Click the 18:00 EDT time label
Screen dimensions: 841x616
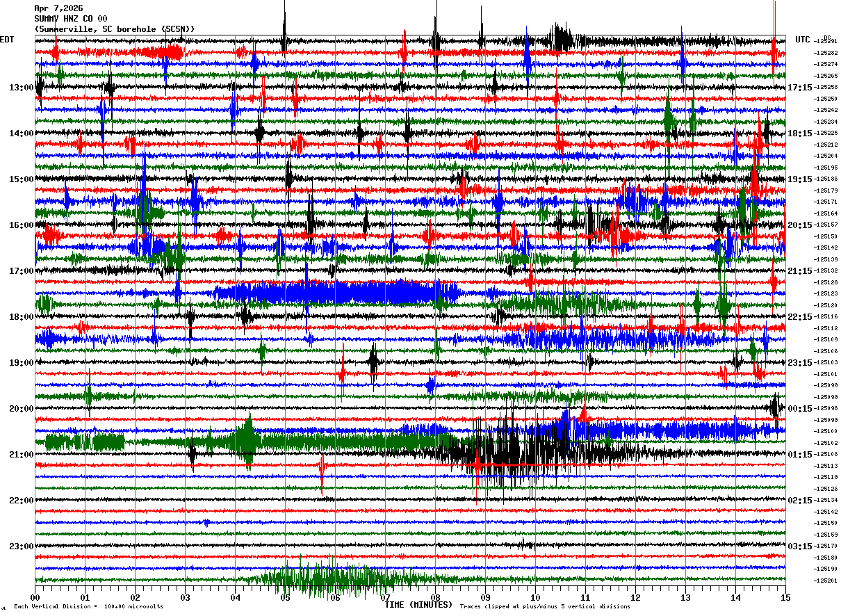22,317
